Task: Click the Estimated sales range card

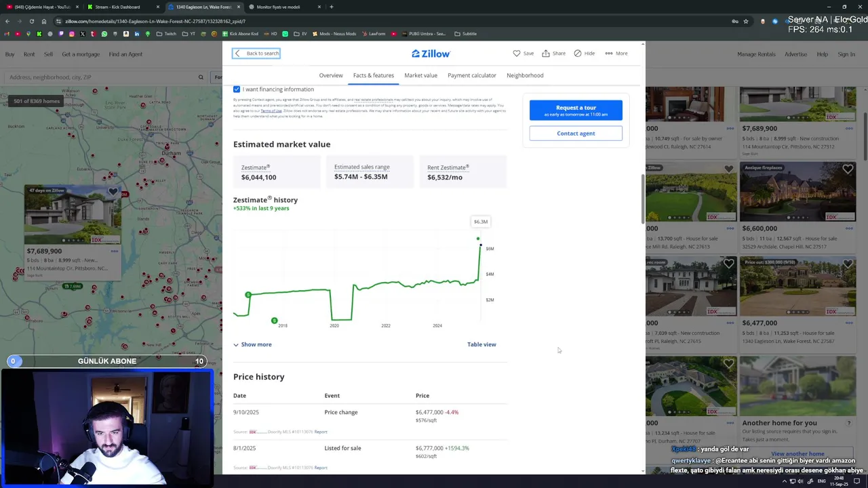Action: [370, 172]
